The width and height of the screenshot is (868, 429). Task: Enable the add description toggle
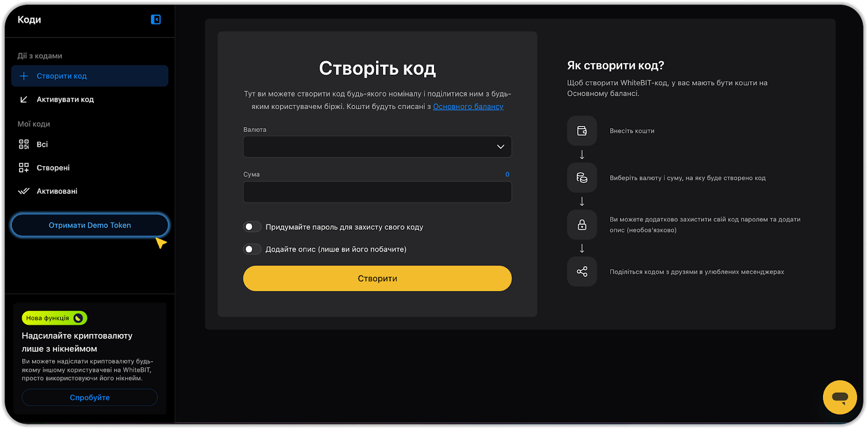point(252,249)
